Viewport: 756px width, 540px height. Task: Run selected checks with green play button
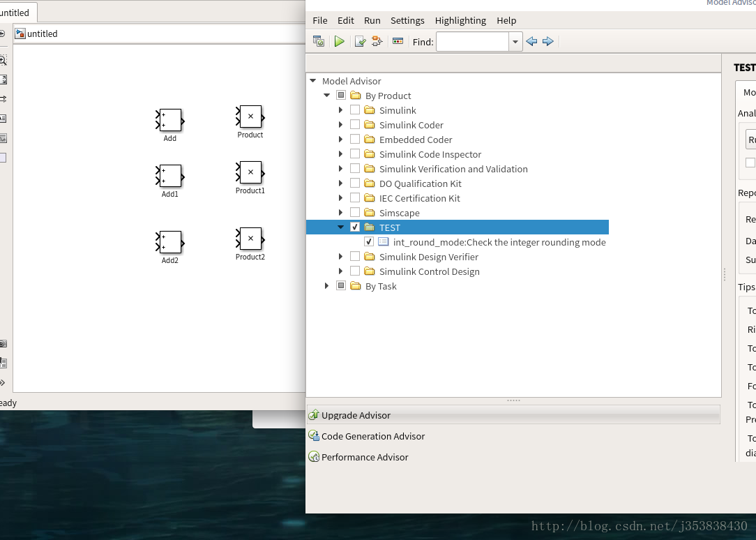(x=339, y=42)
